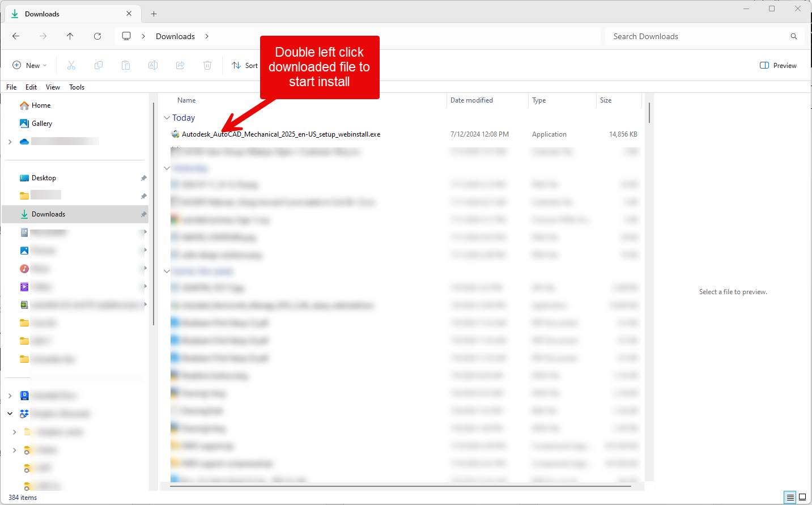Collapse the second file group chevron
The image size is (812, 505).
(167, 168)
